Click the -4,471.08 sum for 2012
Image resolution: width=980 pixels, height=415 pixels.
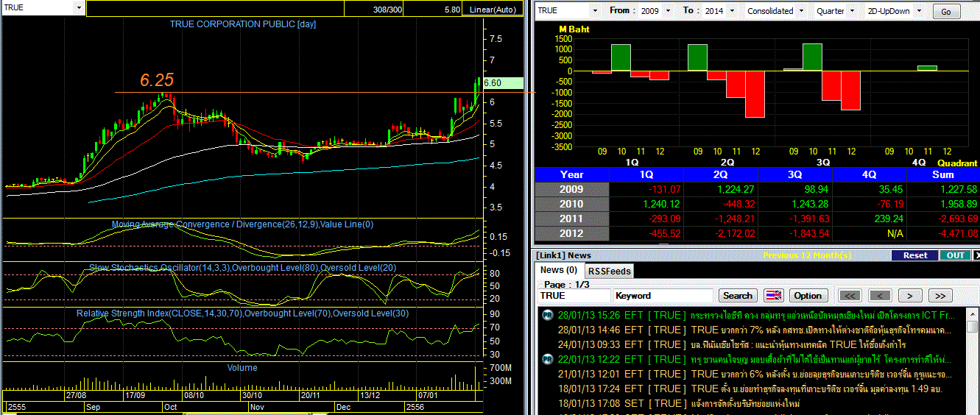943,233
